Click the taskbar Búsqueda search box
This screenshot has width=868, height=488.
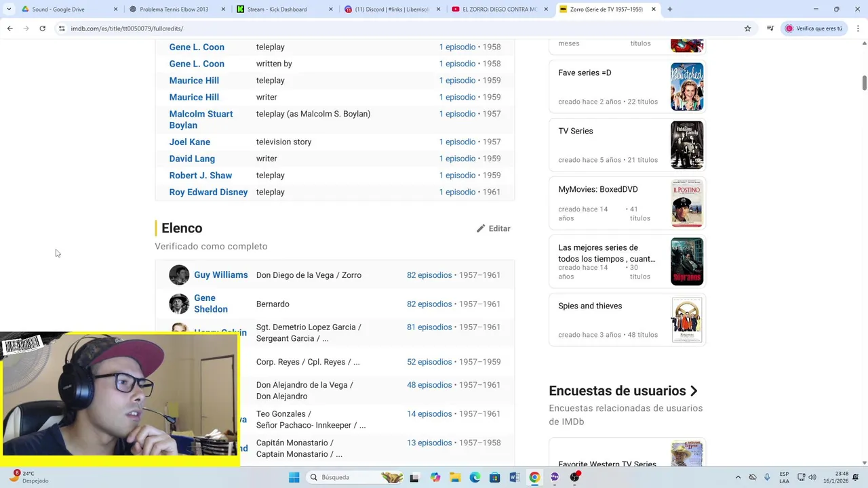[356, 477]
